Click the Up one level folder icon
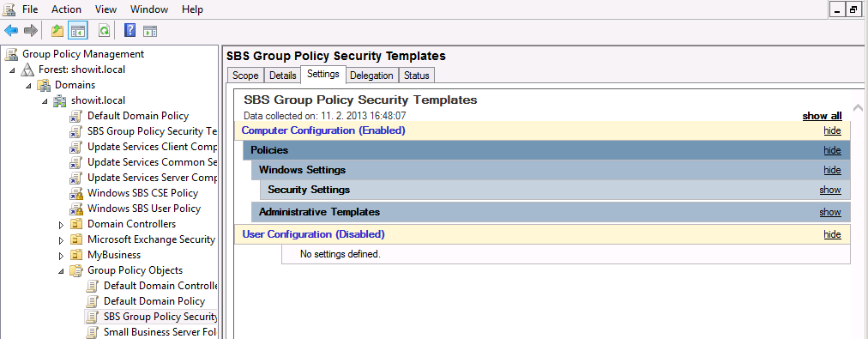This screenshot has width=868, height=339. click(x=57, y=30)
